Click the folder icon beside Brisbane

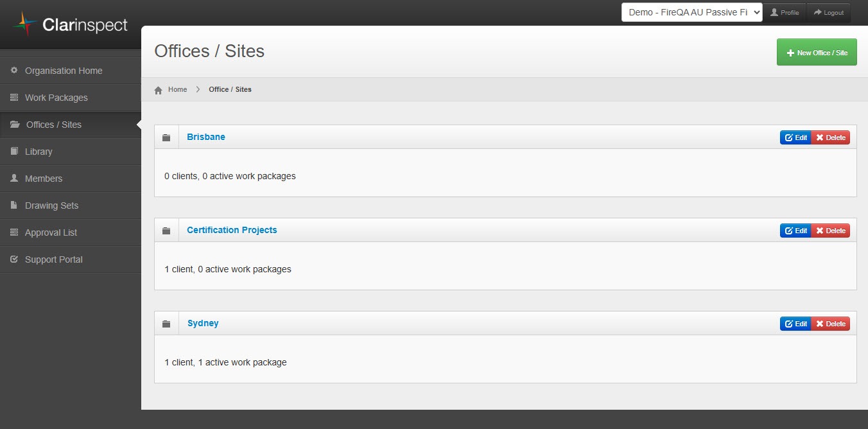pos(166,137)
